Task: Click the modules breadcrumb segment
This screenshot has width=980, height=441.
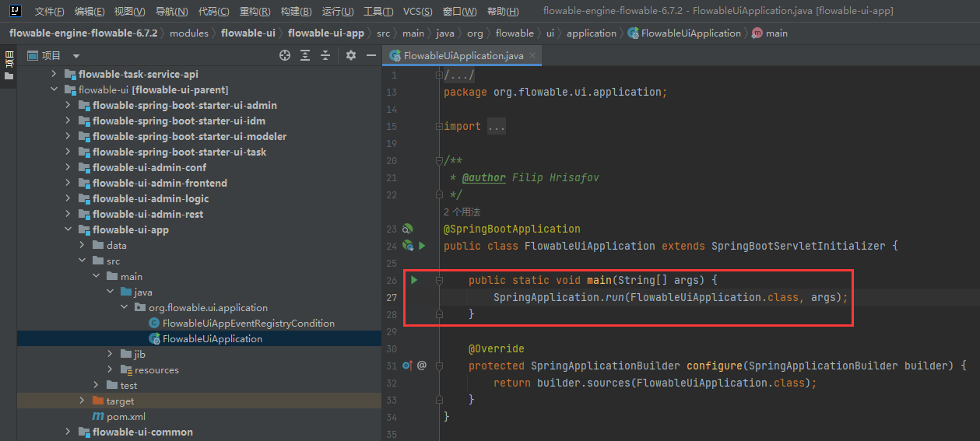Action: tap(189, 33)
